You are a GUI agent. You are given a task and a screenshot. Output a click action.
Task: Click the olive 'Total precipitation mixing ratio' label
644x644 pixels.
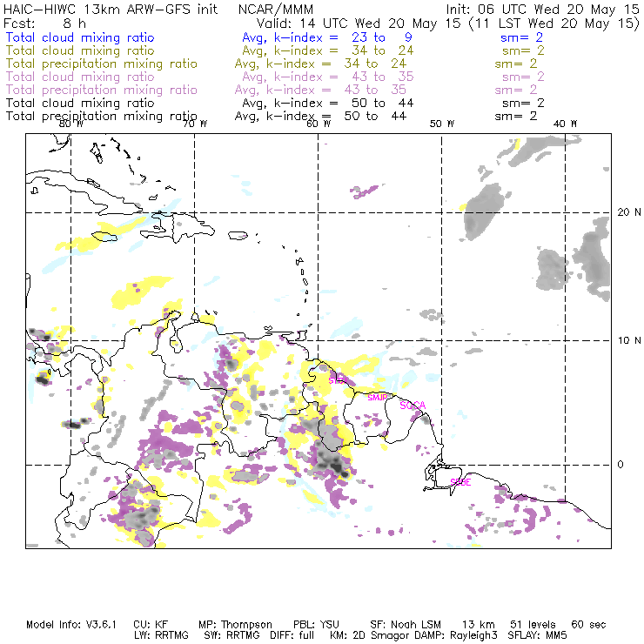coord(102,64)
